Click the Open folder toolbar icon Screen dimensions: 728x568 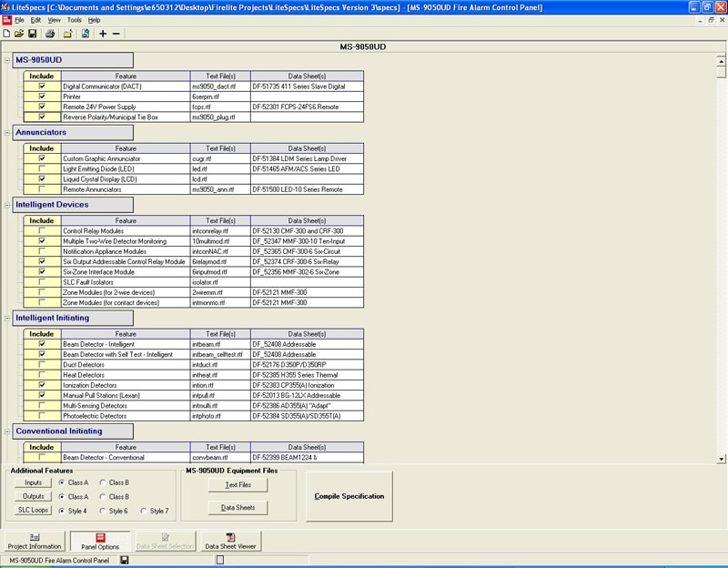[x=19, y=34]
